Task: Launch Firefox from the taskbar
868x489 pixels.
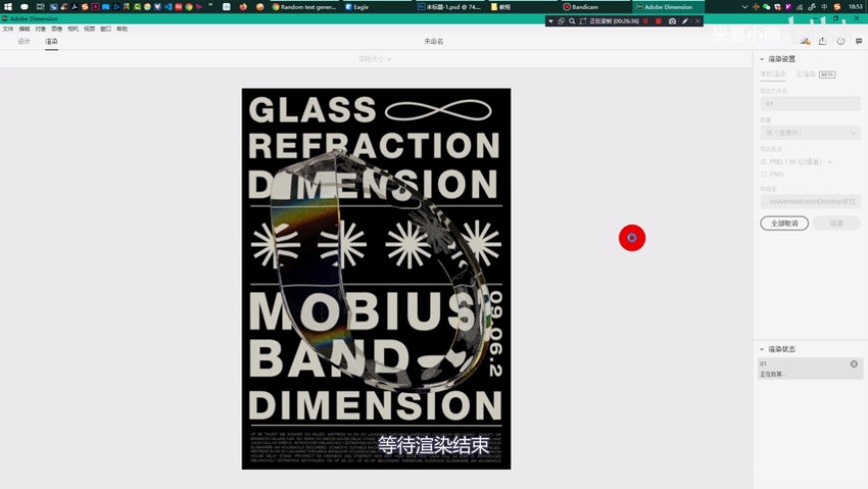Action: 243,7
